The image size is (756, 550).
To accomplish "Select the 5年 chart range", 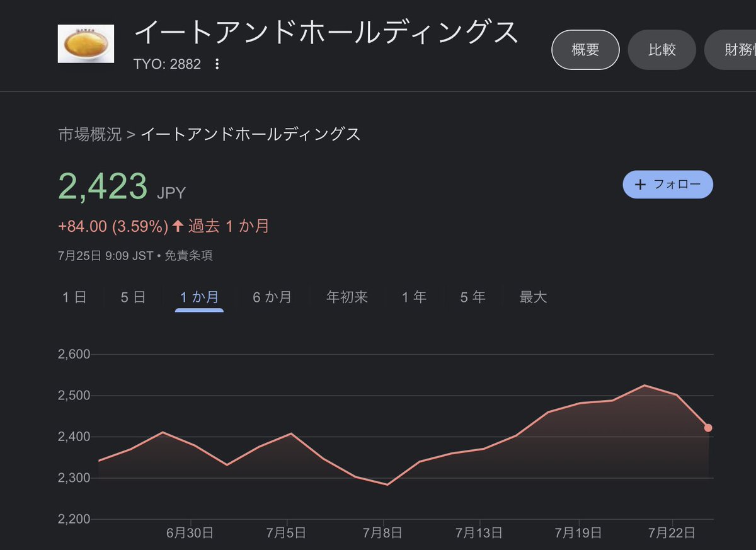I will coord(472,297).
